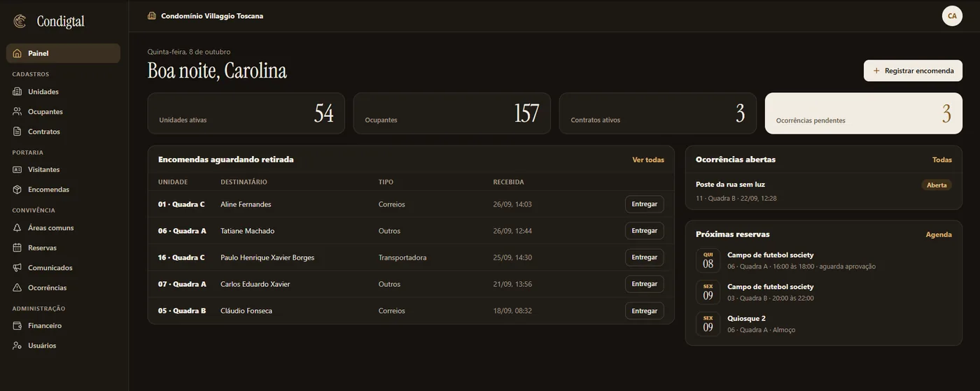The image size is (980, 391).
Task: Click the Registrar encomenda button
Action: 913,71
